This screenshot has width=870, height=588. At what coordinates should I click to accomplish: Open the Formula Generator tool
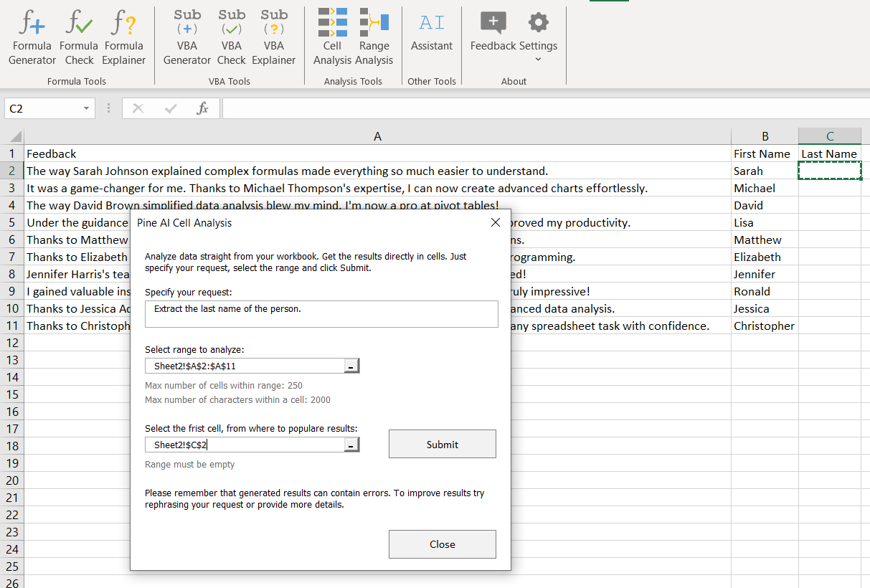32,36
